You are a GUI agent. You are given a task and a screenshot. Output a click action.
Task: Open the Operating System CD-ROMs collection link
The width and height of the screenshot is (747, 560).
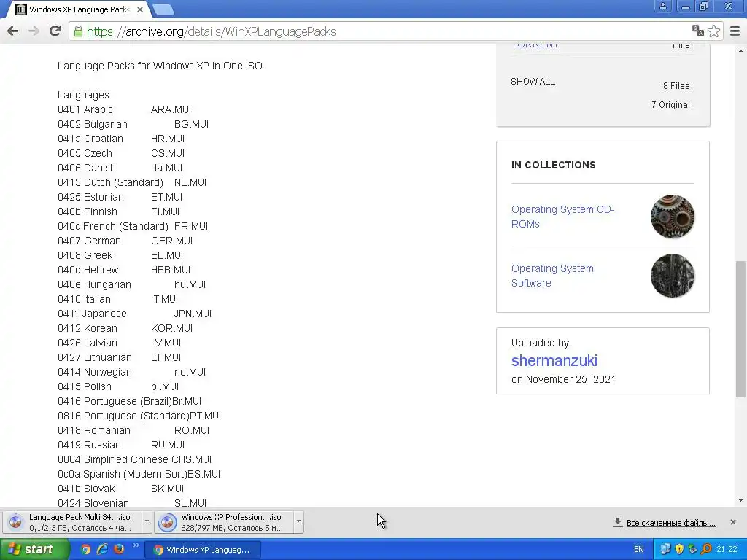(x=562, y=217)
